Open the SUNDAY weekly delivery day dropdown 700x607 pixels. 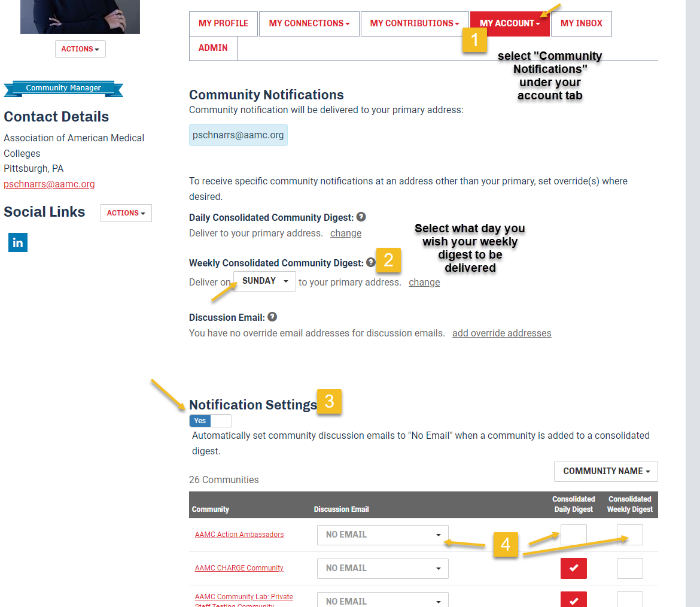click(264, 281)
